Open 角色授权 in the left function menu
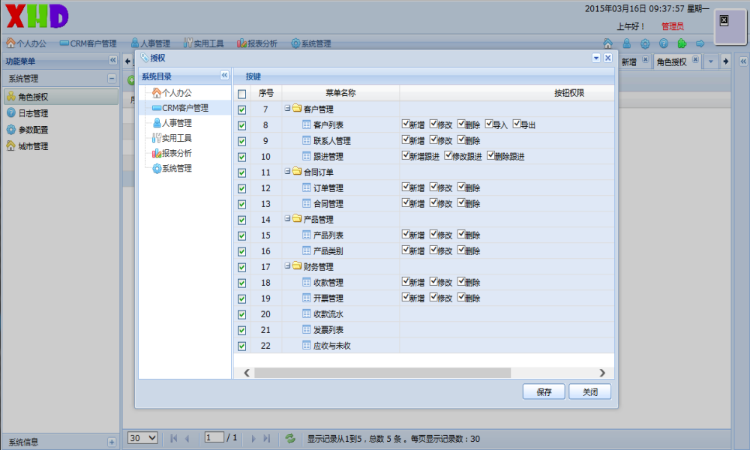The width and height of the screenshot is (750, 450). tap(61, 97)
